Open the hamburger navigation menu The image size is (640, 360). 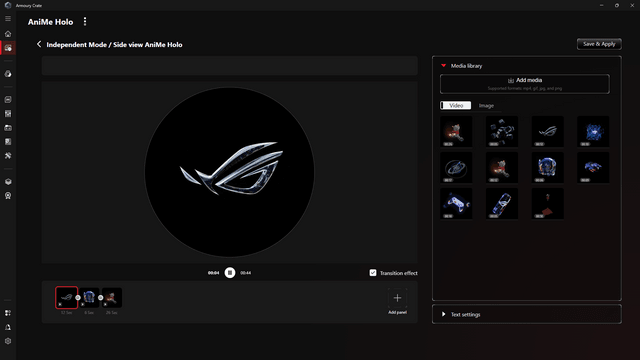tap(8, 19)
